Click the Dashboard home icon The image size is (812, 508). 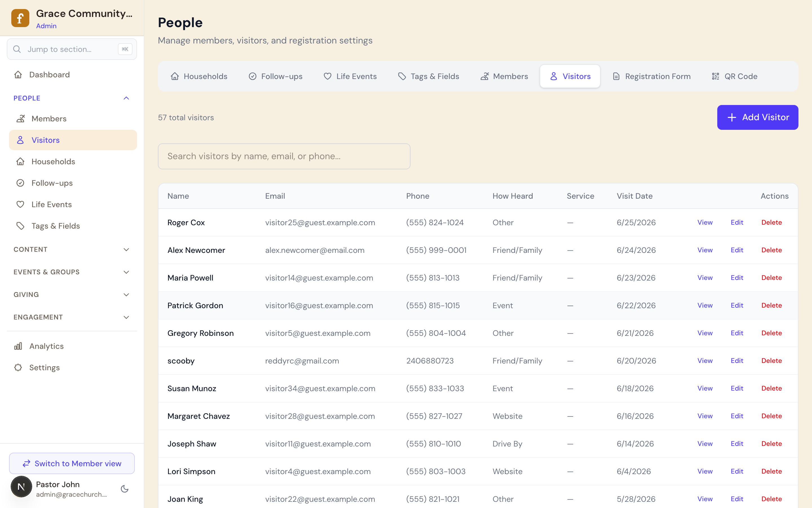pos(18,75)
